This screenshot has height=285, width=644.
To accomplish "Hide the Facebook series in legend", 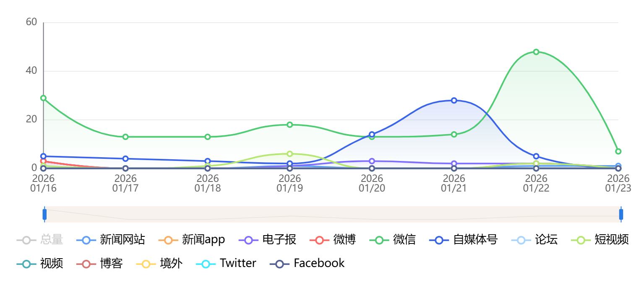I will (x=307, y=263).
